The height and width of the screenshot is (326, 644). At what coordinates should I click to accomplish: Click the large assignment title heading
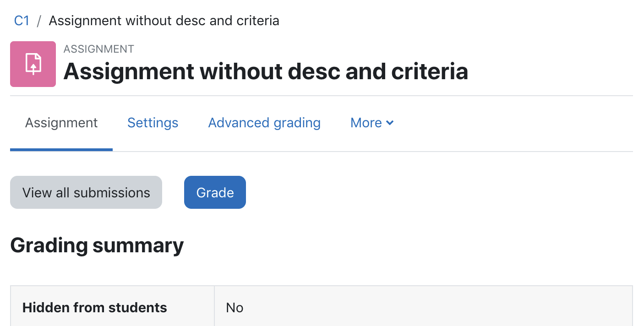266,71
